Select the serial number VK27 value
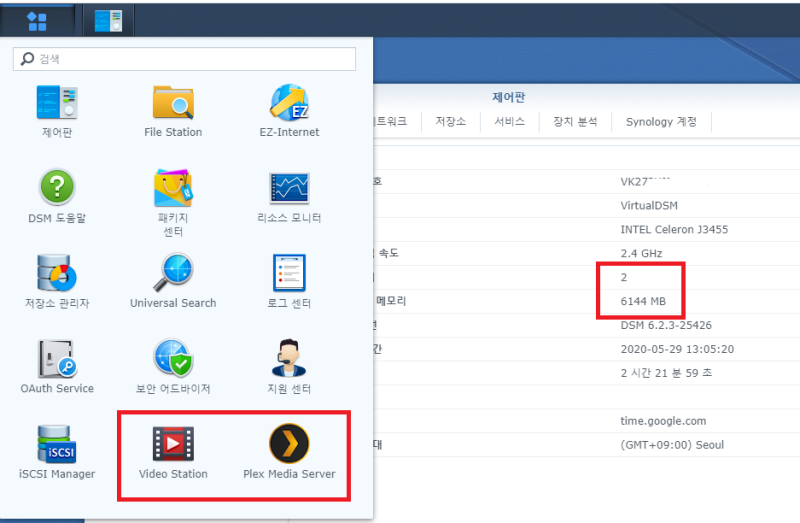 [x=645, y=182]
